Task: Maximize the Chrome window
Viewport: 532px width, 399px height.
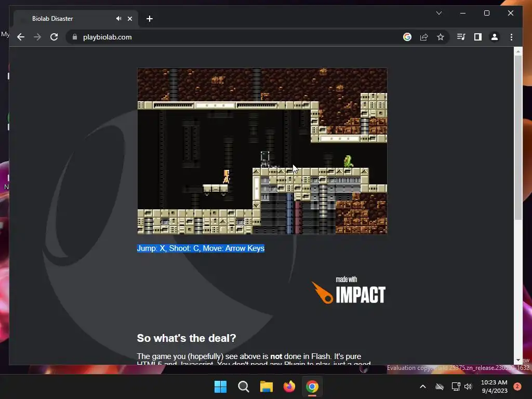Action: 486,13
